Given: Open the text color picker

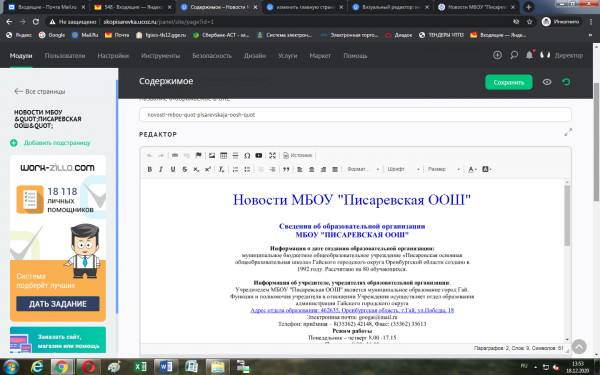Looking at the screenshot, I should pos(472,169).
